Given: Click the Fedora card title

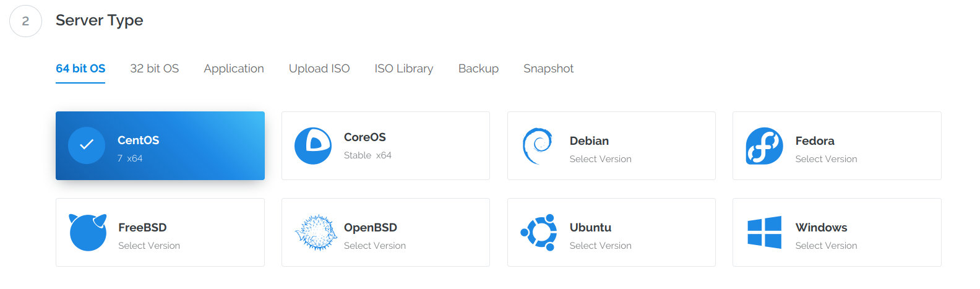Looking at the screenshot, I should (x=815, y=141).
